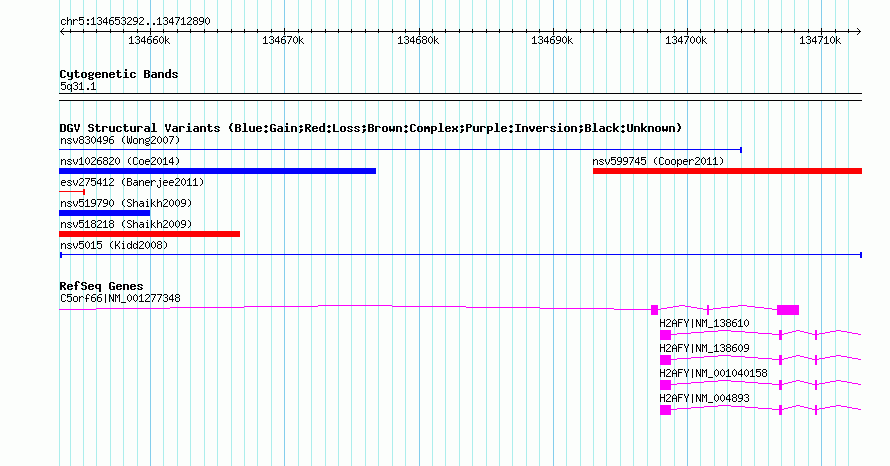Image resolution: width=890 pixels, height=466 pixels.
Task: Click the H2AFY|NM_138609 transcript label
Action: coord(704,348)
